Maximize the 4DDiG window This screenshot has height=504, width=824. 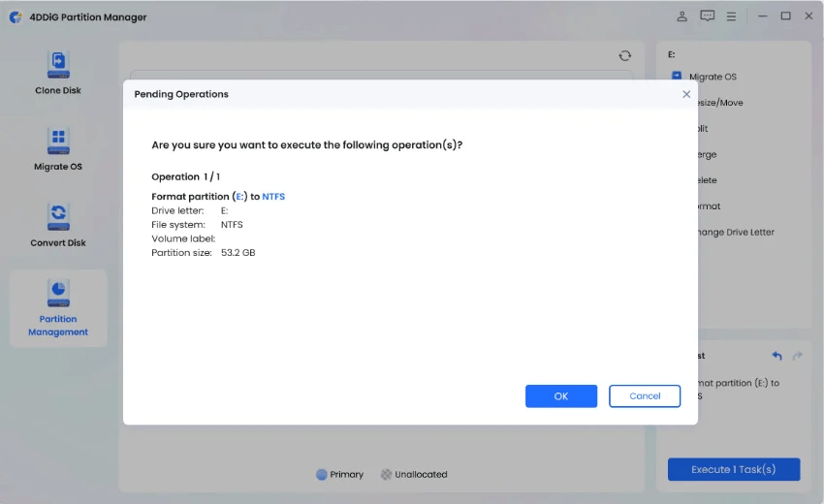785,16
